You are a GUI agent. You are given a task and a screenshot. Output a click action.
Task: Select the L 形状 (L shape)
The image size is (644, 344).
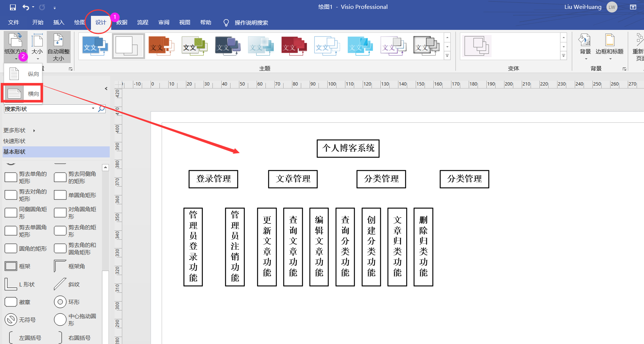coord(11,284)
